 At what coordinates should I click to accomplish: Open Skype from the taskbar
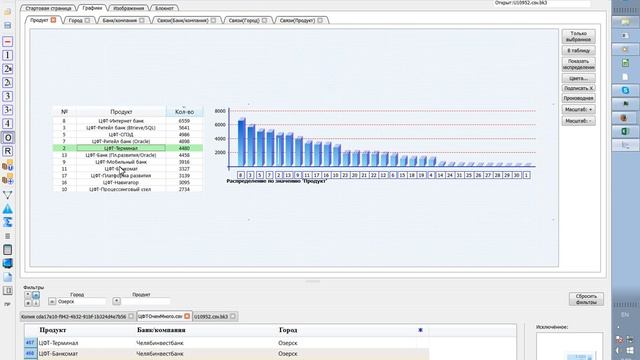pos(625,90)
